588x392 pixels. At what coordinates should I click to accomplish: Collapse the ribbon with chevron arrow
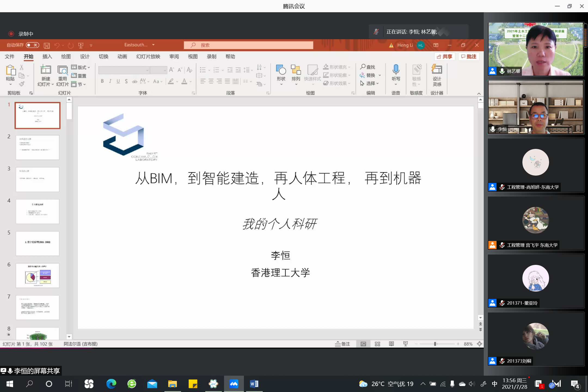click(x=479, y=93)
